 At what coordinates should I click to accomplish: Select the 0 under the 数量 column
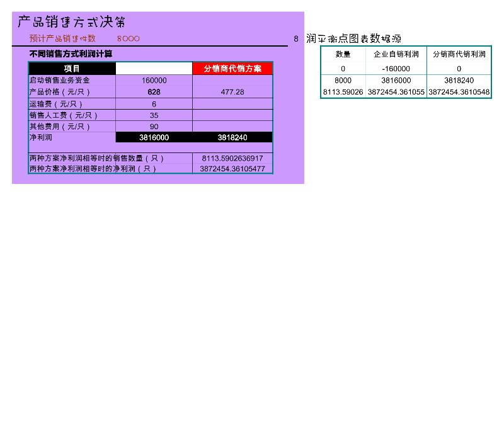point(343,69)
